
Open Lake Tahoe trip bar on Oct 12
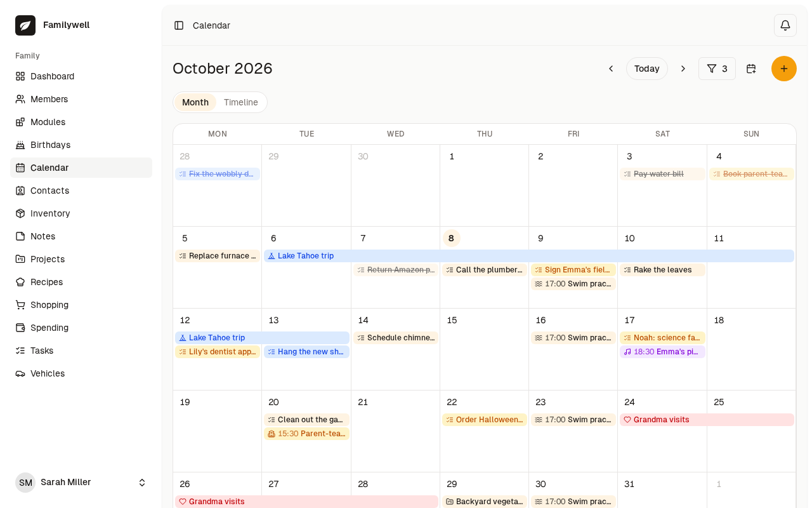262,338
